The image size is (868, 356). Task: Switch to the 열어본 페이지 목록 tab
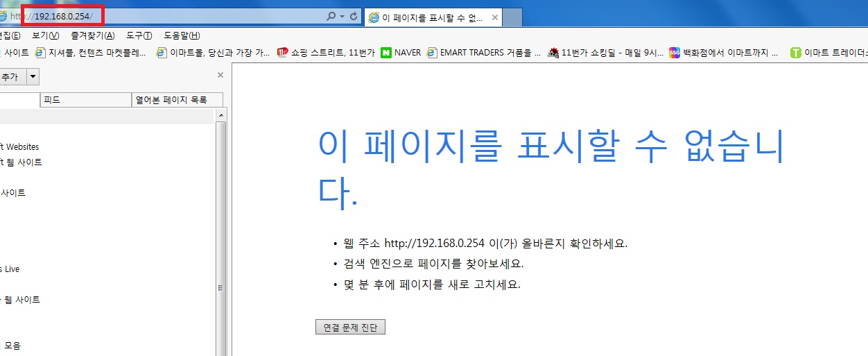click(177, 100)
